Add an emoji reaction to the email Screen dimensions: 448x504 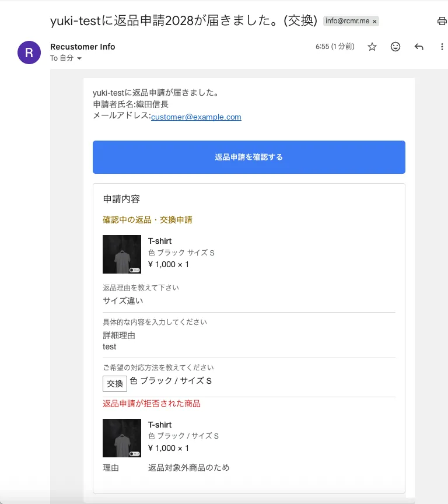[x=395, y=47]
